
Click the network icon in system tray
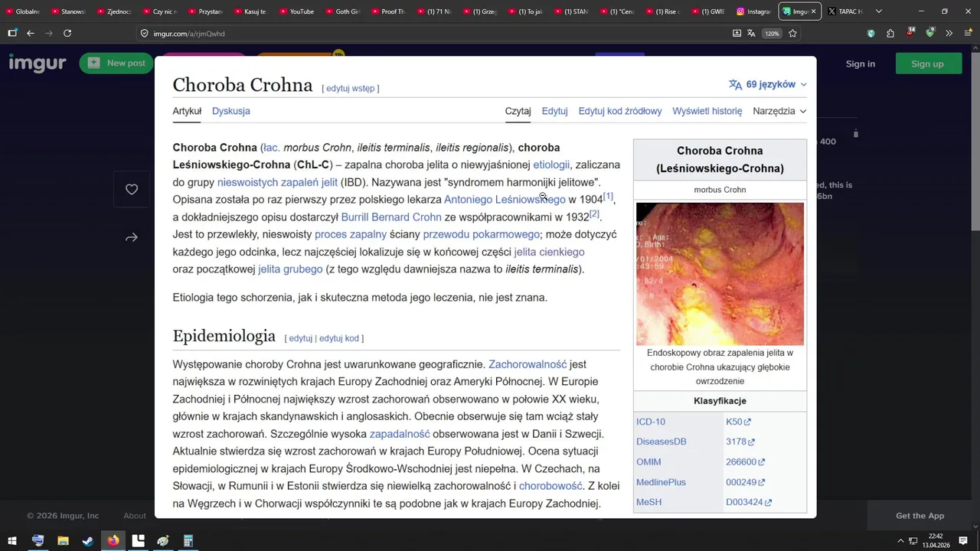pyautogui.click(x=913, y=541)
